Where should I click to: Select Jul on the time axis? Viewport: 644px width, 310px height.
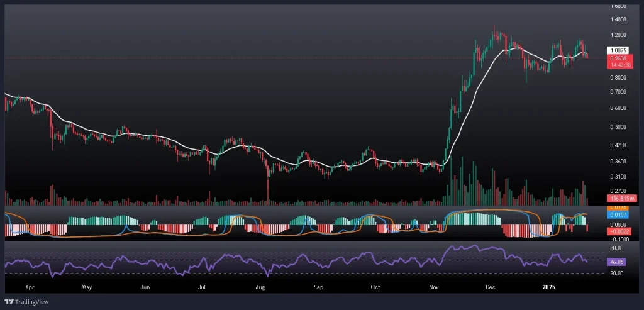203,286
